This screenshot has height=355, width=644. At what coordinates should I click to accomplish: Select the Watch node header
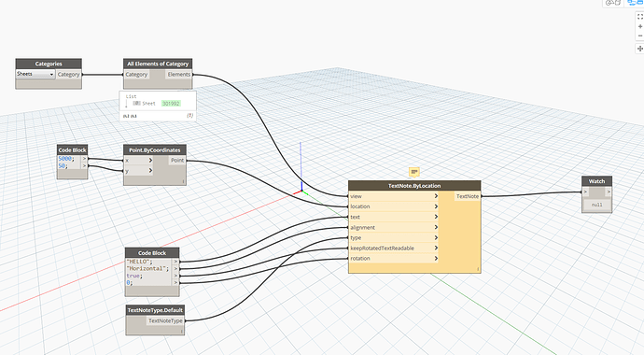(596, 181)
